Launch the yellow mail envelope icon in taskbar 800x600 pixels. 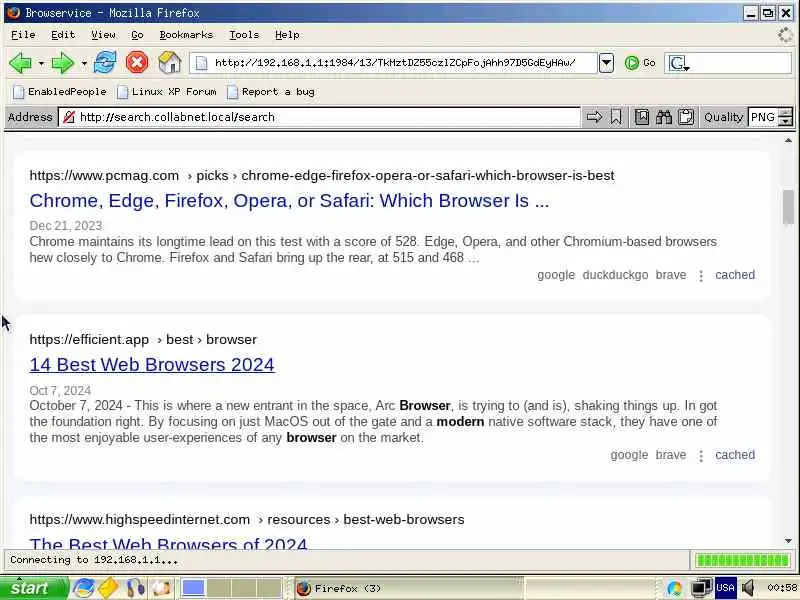pos(108,588)
